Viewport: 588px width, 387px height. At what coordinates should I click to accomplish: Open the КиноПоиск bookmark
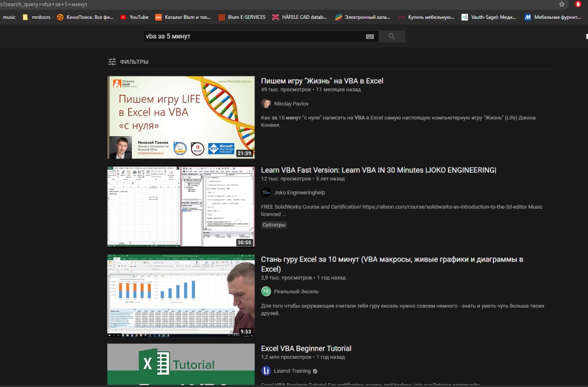pos(85,17)
